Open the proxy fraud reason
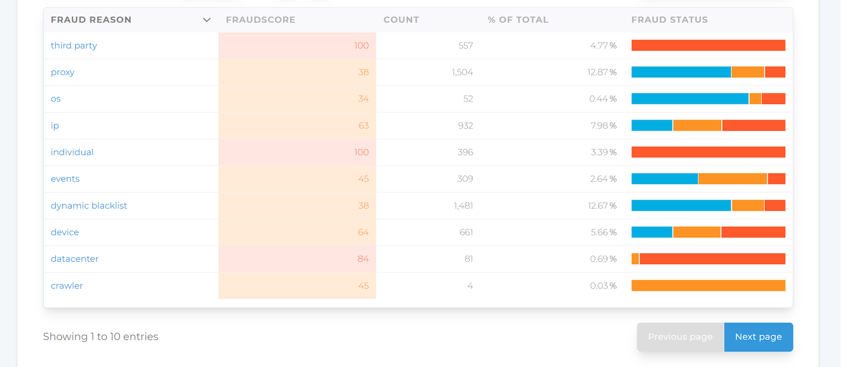Image resolution: width=868 pixels, height=367 pixels. click(x=62, y=72)
